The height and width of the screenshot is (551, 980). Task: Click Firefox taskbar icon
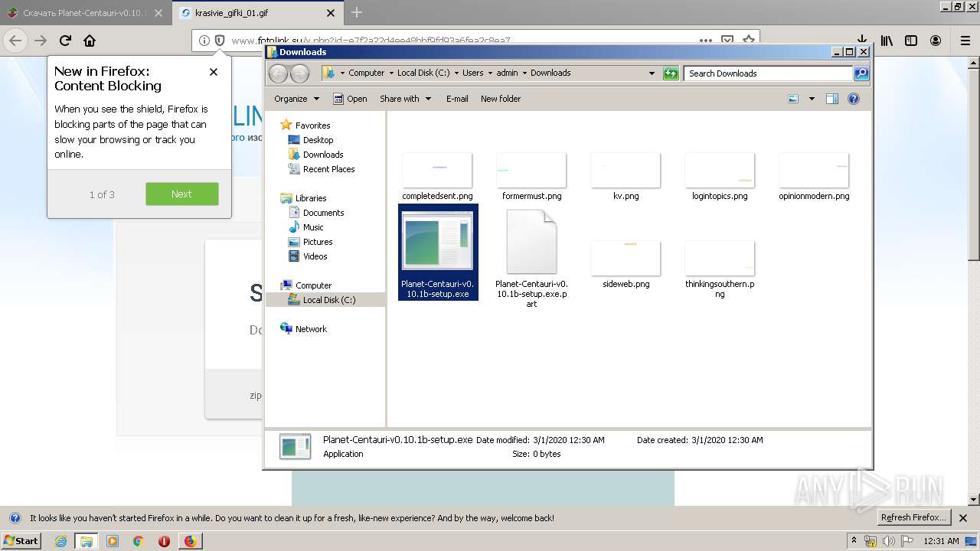(190, 541)
